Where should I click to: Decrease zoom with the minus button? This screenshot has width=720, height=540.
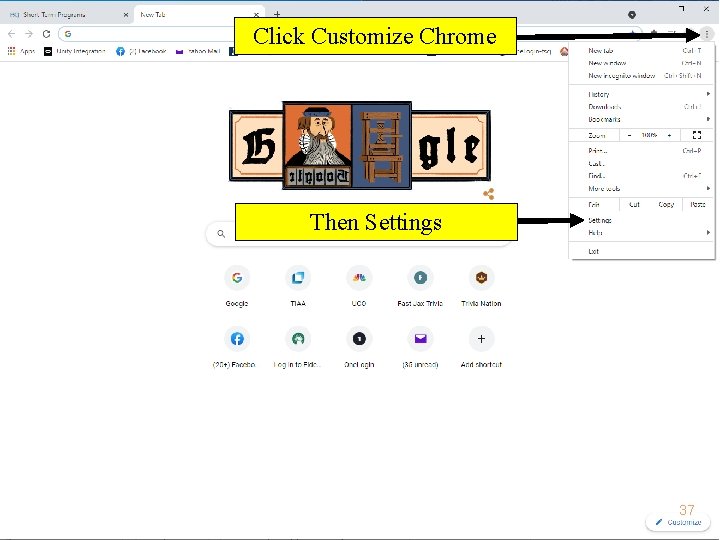coord(630,135)
